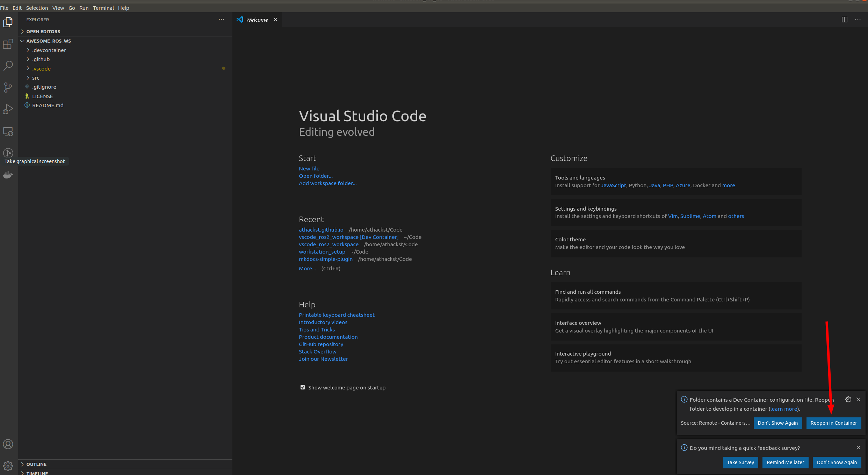
Task: Click Don't Show Again on Dev Container prompt
Action: pos(777,422)
